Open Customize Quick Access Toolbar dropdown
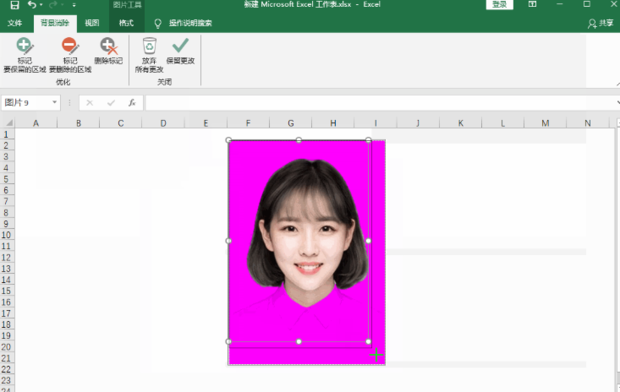Screen dimensions: 620x392 74,5
